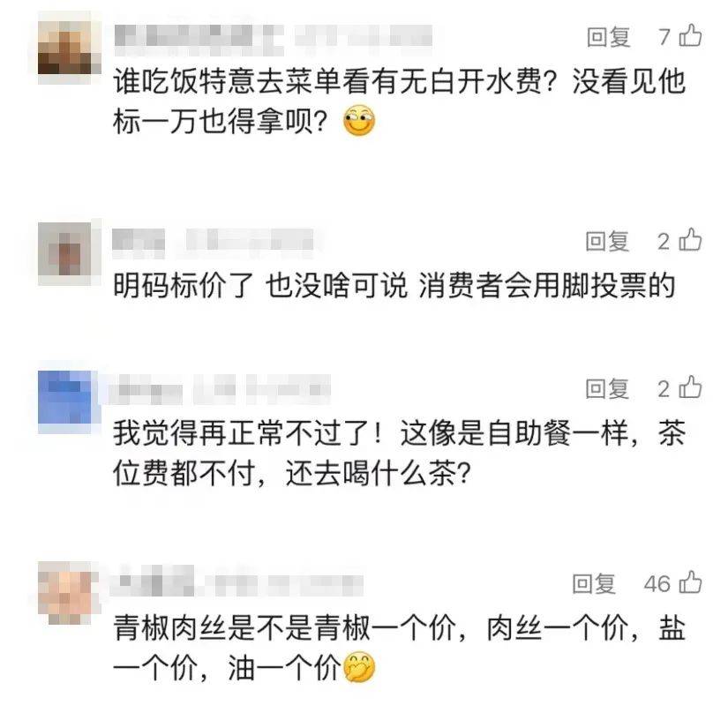Reply to the 青椒肉丝 comment
The width and height of the screenshot is (728, 728).
point(594,583)
